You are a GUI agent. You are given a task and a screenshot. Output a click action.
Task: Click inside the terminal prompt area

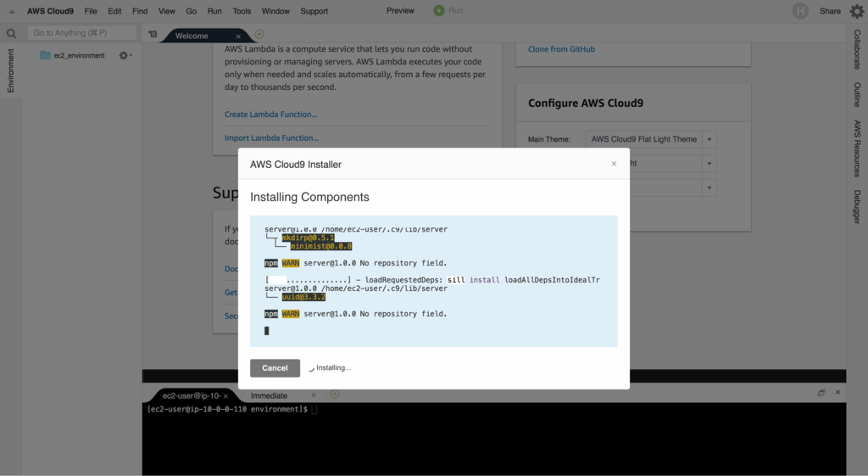pyautogui.click(x=494, y=439)
